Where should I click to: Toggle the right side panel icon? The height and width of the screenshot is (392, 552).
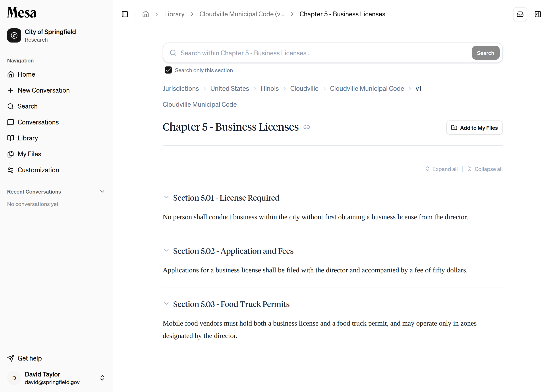tap(538, 14)
